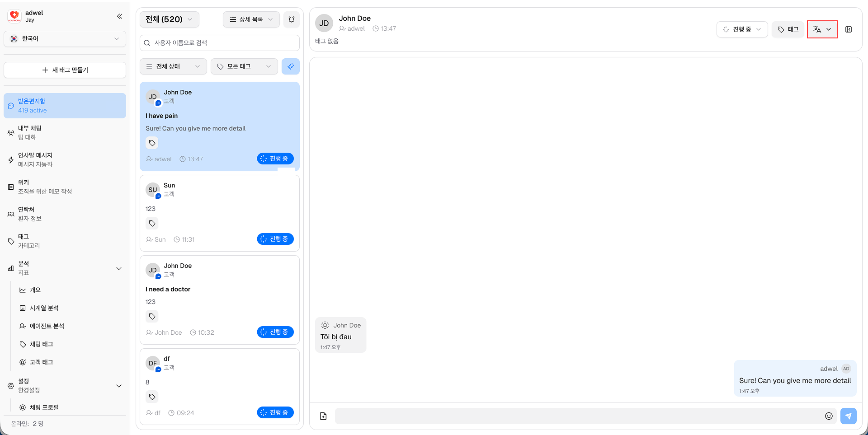This screenshot has height=435, width=868.
Task: Open the 시계열 분석 analytics menu item
Action: pos(43,308)
